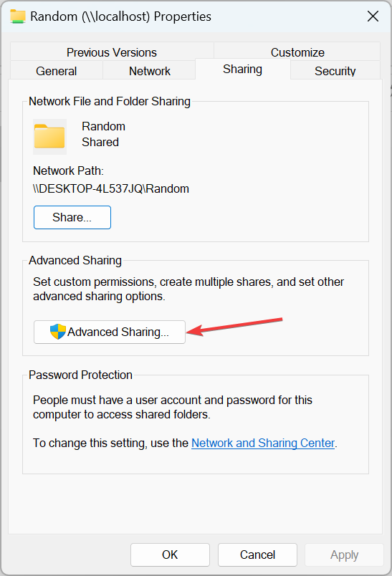Go to the General tab

coord(56,70)
